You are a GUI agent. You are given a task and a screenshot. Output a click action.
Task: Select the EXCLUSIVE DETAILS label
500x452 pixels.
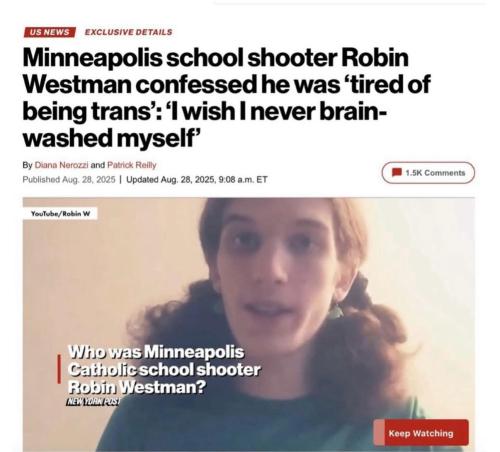[x=129, y=32]
